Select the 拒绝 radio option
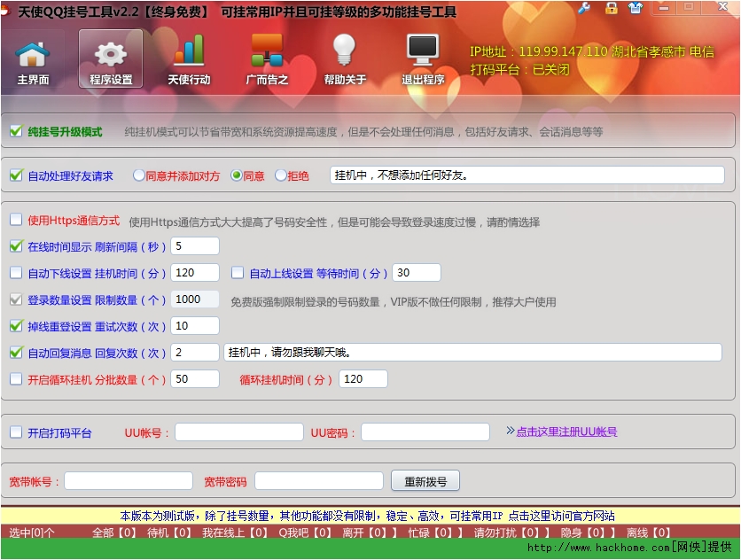This screenshot has height=560, width=741. coord(281,175)
